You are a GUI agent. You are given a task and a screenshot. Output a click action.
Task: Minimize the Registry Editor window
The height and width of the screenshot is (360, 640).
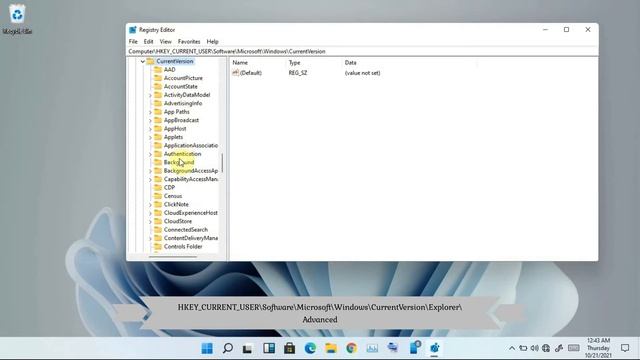(x=545, y=29)
